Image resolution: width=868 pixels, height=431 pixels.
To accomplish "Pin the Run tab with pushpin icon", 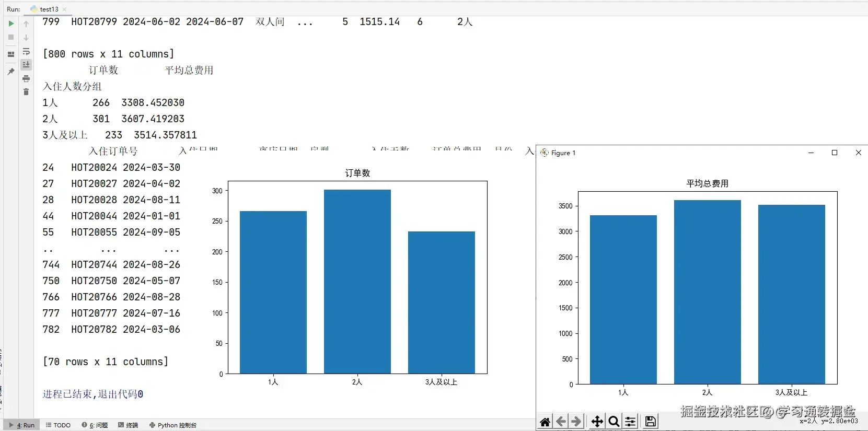I will click(x=11, y=71).
